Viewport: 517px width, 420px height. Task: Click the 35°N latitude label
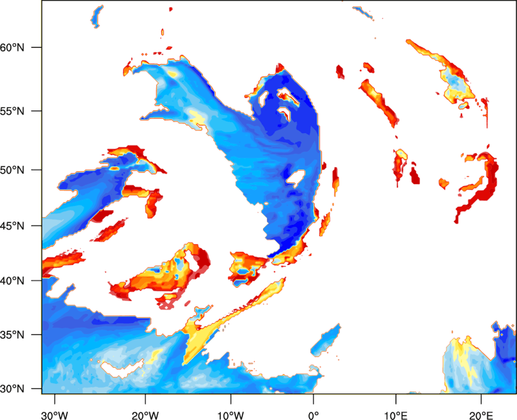tap(12, 335)
